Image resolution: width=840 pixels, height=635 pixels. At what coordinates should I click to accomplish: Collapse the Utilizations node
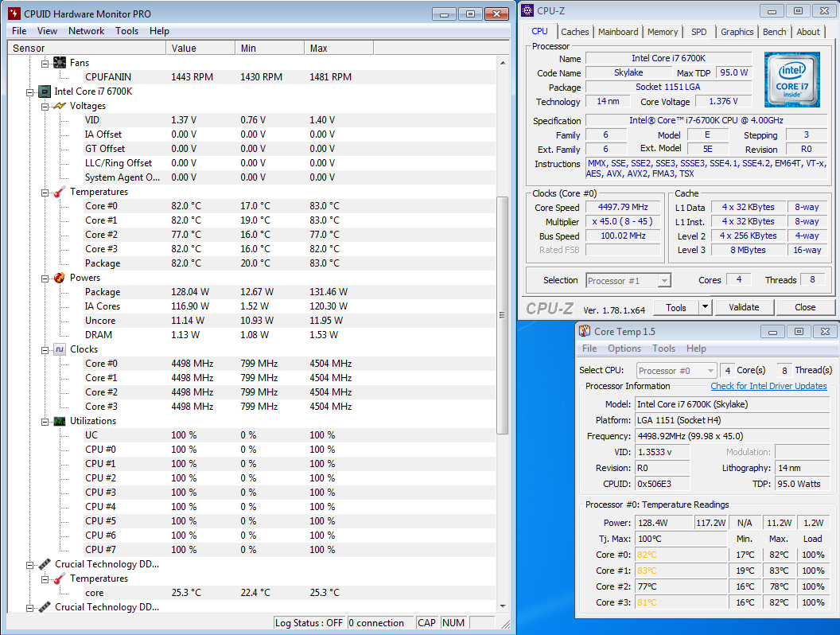(45, 422)
